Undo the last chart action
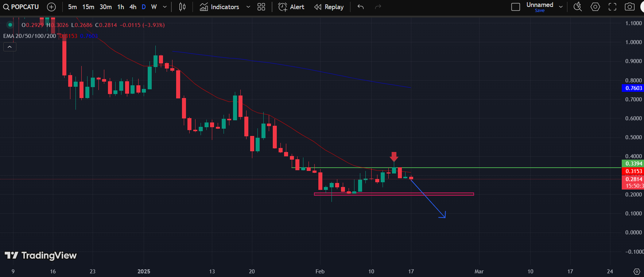The image size is (644, 277). tap(361, 7)
